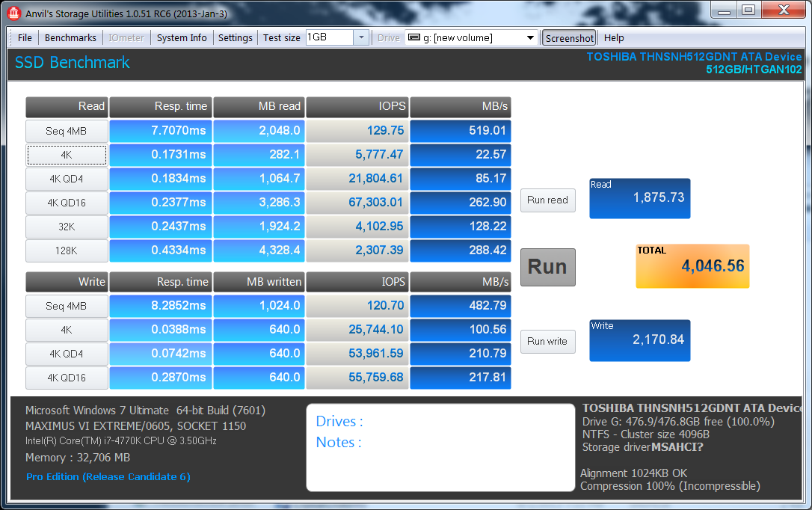Open the Settings menu

pyautogui.click(x=235, y=38)
